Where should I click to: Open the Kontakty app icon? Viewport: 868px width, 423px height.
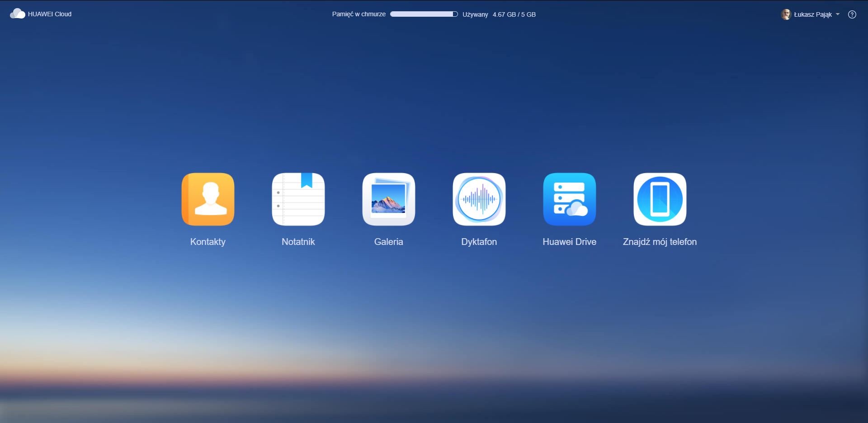click(208, 199)
